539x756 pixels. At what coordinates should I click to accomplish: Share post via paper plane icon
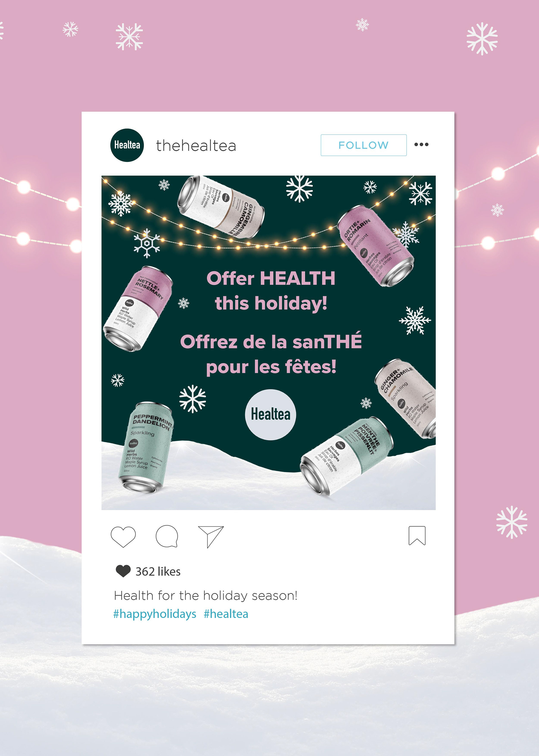pyautogui.click(x=211, y=536)
